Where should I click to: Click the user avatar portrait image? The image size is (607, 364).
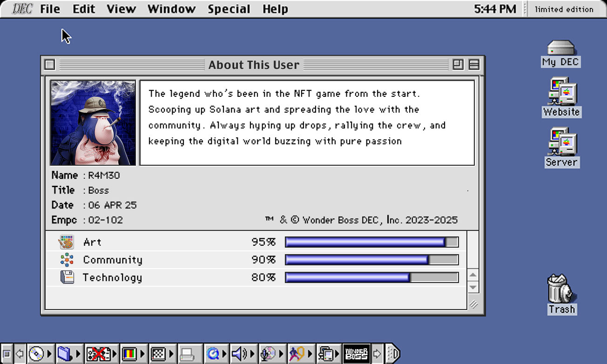coord(93,123)
